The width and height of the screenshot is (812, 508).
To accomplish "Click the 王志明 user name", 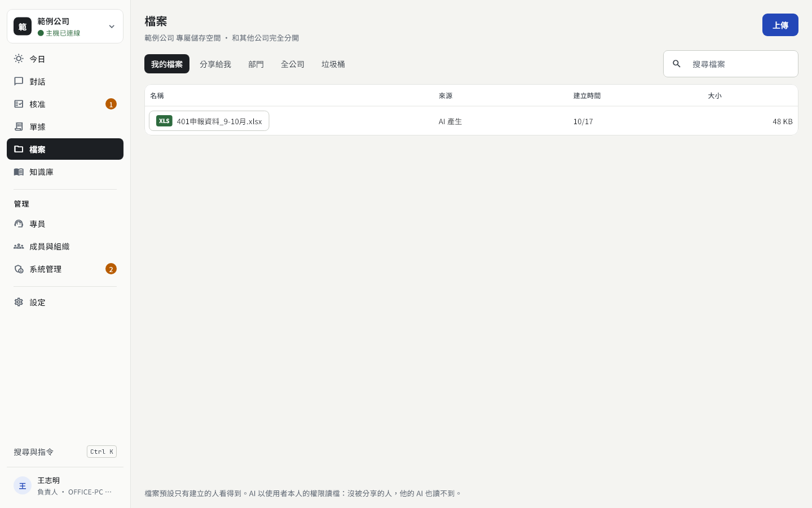I will pos(48,480).
